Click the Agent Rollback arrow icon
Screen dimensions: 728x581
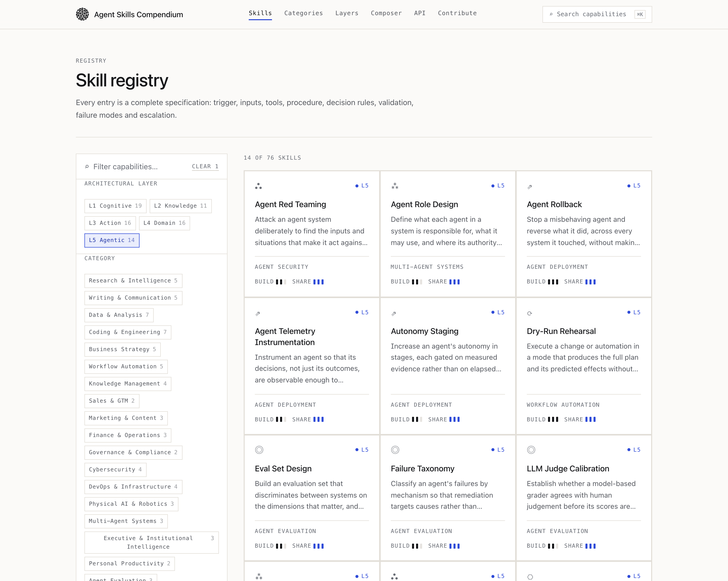pyautogui.click(x=530, y=187)
